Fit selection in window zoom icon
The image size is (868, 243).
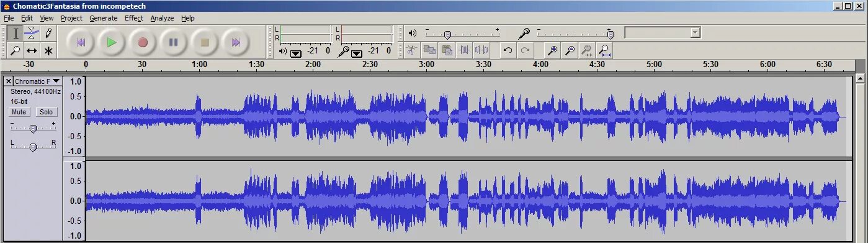587,50
